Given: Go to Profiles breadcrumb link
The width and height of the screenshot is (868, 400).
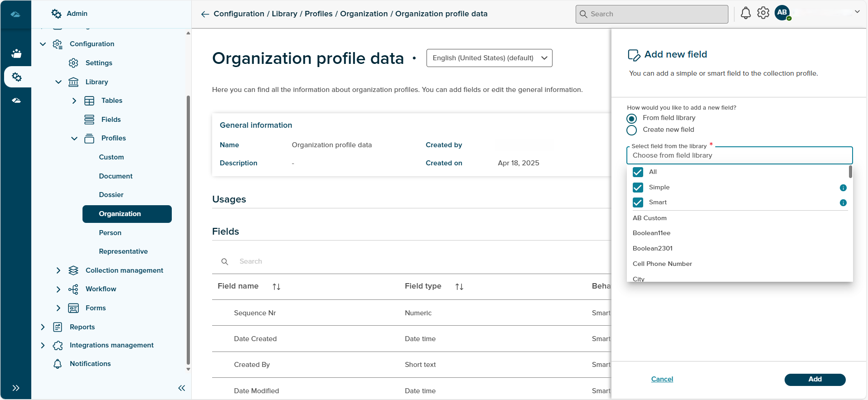Looking at the screenshot, I should [x=319, y=14].
